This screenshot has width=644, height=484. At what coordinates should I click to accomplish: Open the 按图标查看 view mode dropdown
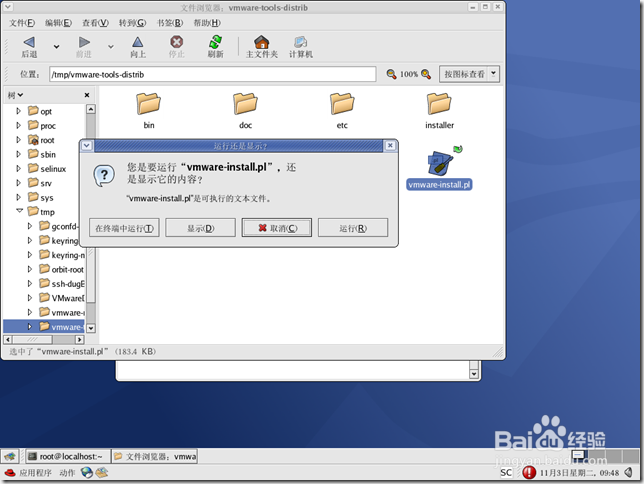(469, 74)
